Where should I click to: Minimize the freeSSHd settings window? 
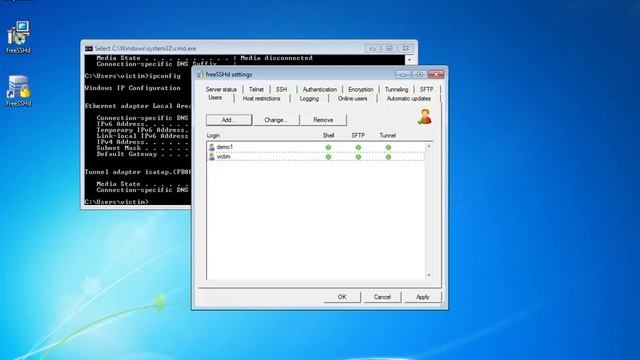tap(402, 74)
